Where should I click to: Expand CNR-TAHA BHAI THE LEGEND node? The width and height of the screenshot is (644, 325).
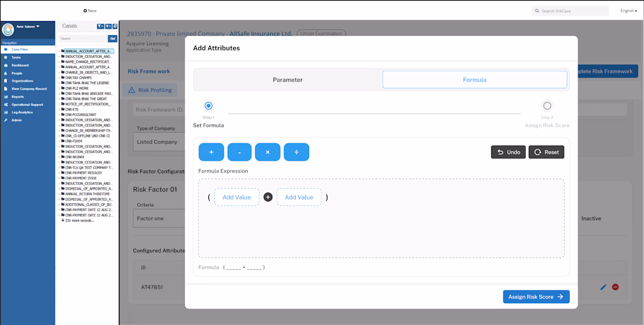[59, 83]
